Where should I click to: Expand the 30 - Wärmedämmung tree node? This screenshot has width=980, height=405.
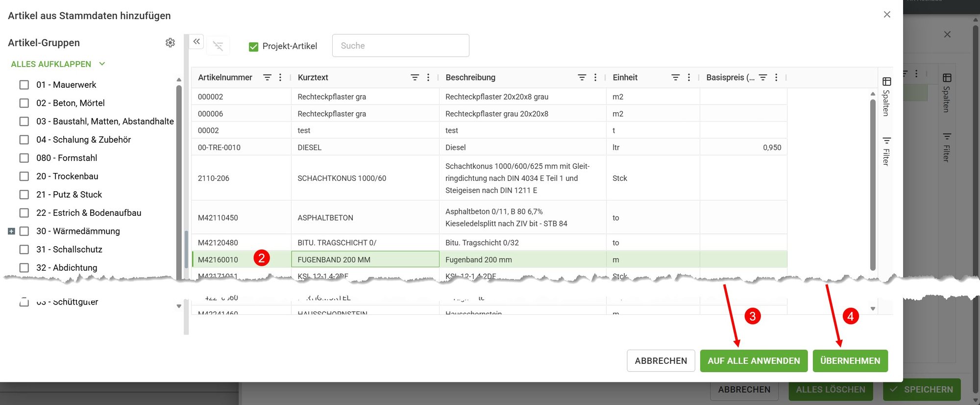[x=11, y=231]
